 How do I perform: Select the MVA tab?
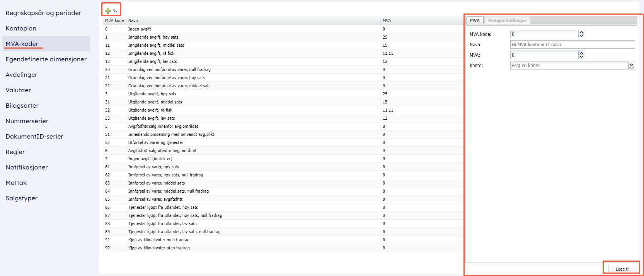pos(475,20)
